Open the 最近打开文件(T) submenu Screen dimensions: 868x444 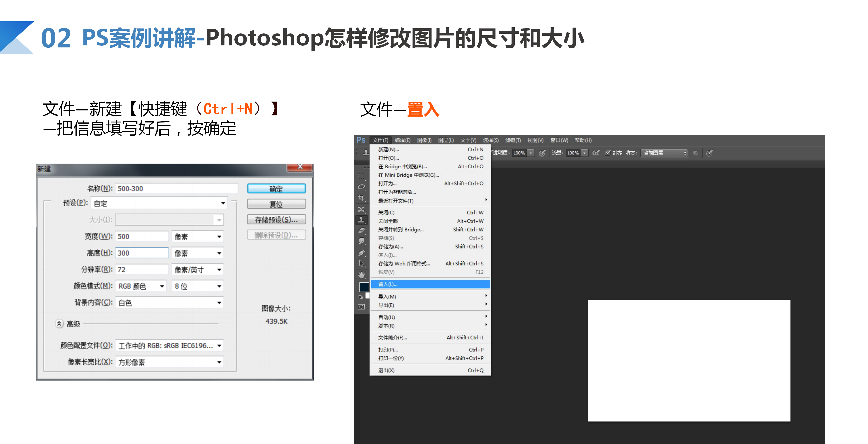click(430, 201)
